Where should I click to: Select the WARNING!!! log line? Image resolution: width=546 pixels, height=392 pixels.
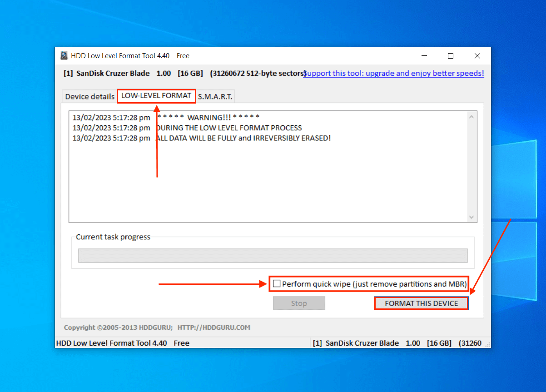pyautogui.click(x=166, y=118)
